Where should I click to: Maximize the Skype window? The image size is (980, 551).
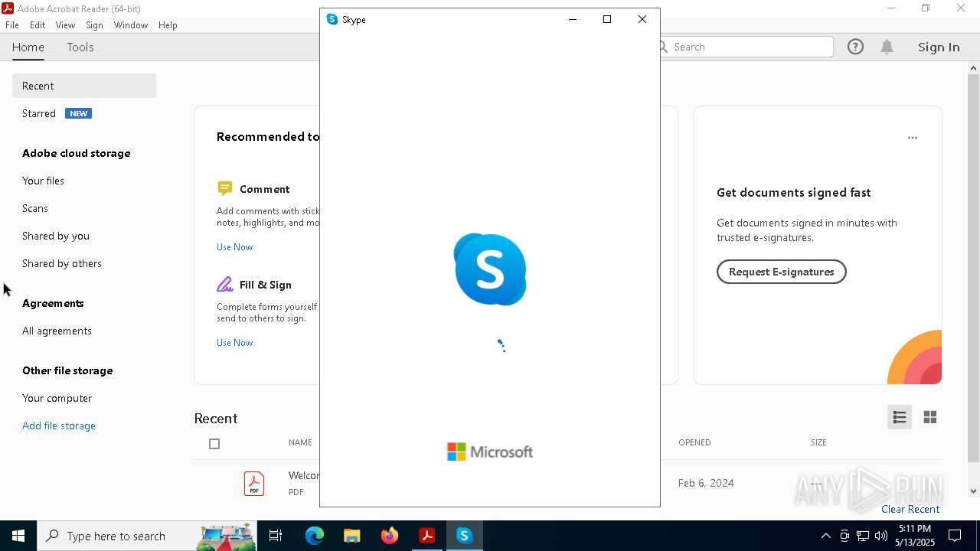(x=607, y=19)
